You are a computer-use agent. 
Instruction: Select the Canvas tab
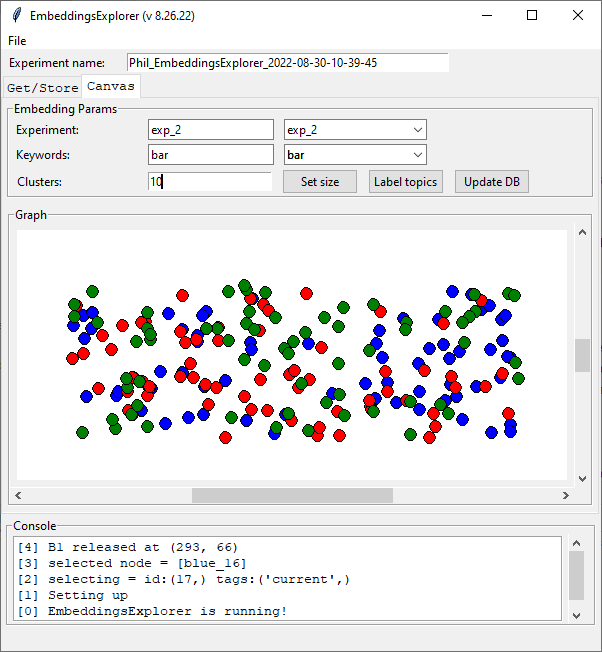click(x=111, y=86)
